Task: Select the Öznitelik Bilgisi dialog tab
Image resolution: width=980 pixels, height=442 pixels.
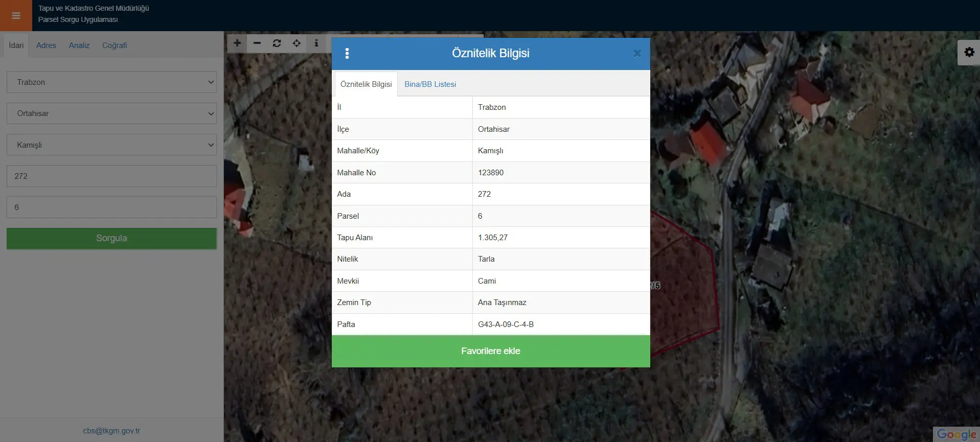Action: [366, 84]
